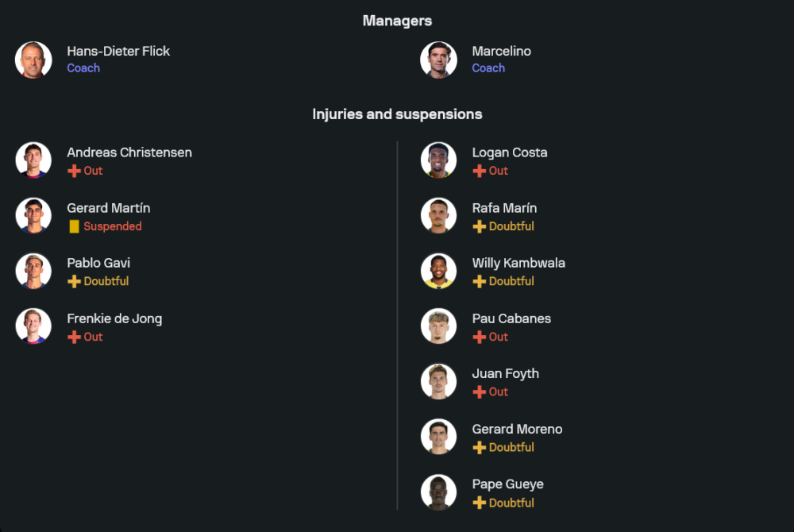Click the Coach label under Hans-Dieter Flick
The height and width of the screenshot is (532, 794).
click(x=83, y=68)
